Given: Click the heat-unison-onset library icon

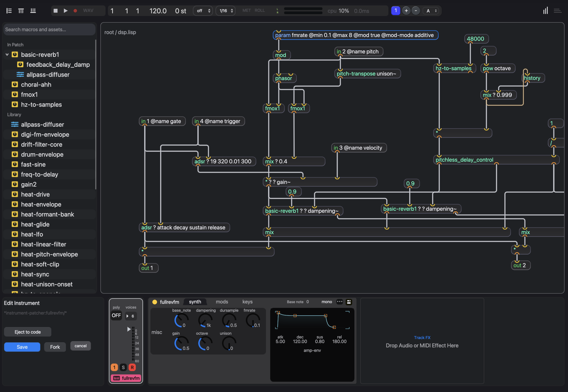Looking at the screenshot, I should (x=15, y=284).
